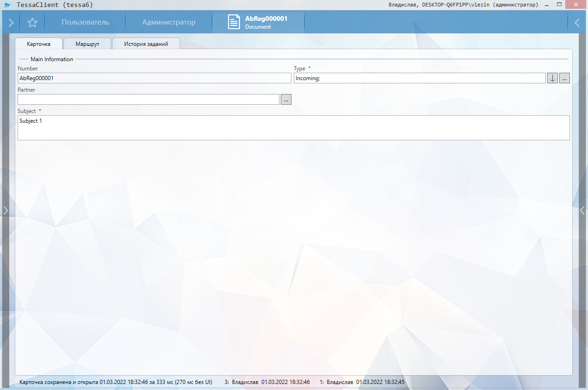Open the Маршрут tab

[88, 44]
